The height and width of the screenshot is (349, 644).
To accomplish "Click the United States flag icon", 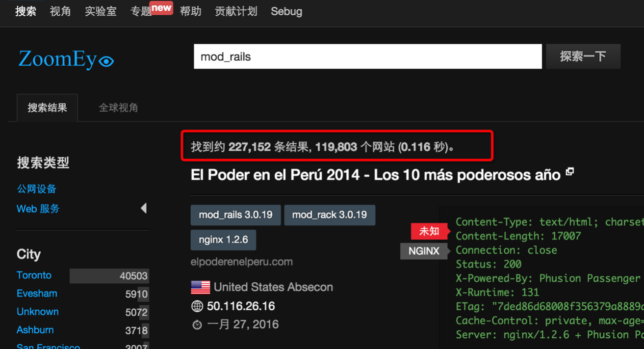I will coord(200,287).
